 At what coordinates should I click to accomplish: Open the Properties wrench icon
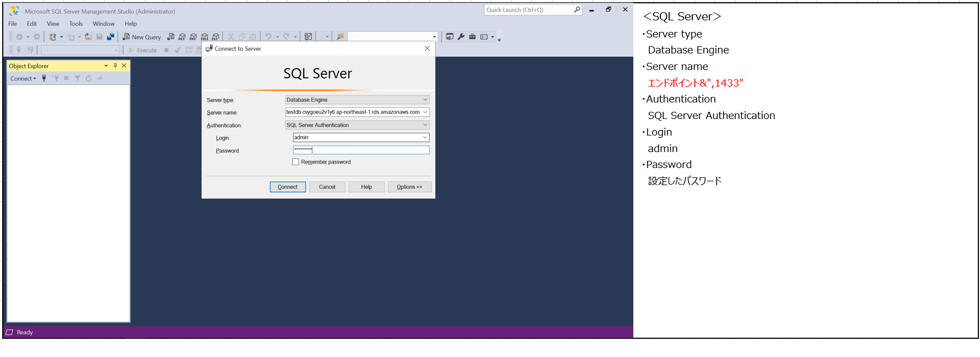(x=461, y=37)
